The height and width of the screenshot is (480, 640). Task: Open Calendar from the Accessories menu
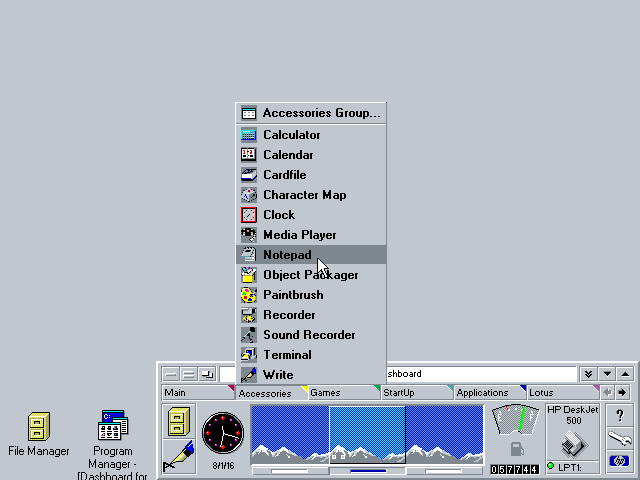[311, 155]
